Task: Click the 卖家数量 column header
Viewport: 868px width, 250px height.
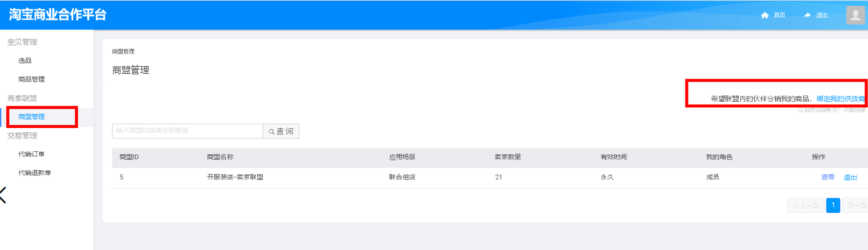Action: [x=508, y=157]
